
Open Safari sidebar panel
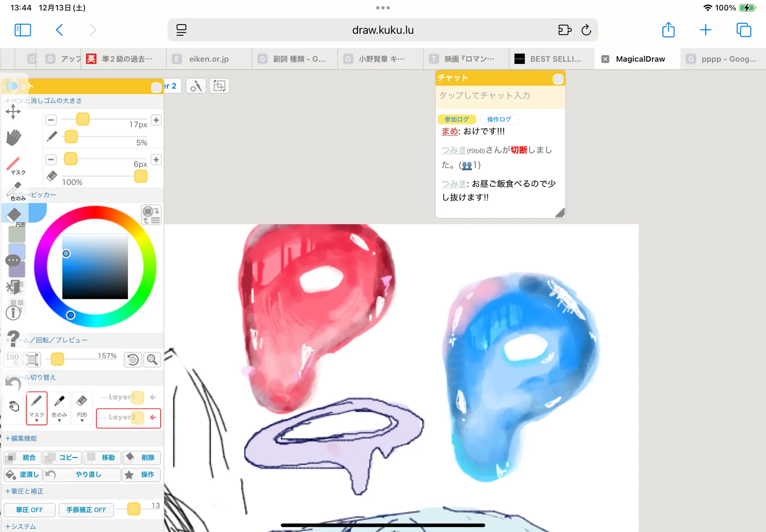click(22, 30)
